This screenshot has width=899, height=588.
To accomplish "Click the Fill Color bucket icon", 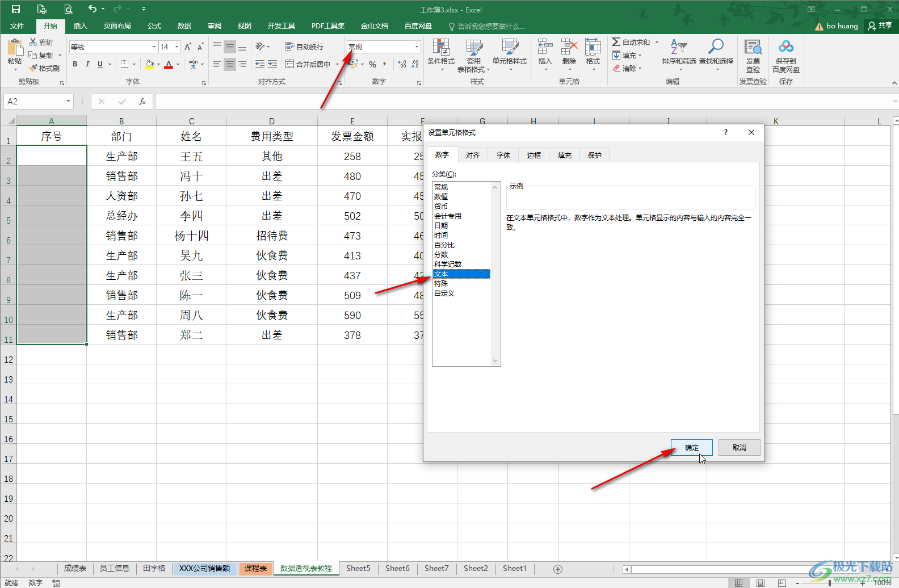I will tap(149, 64).
